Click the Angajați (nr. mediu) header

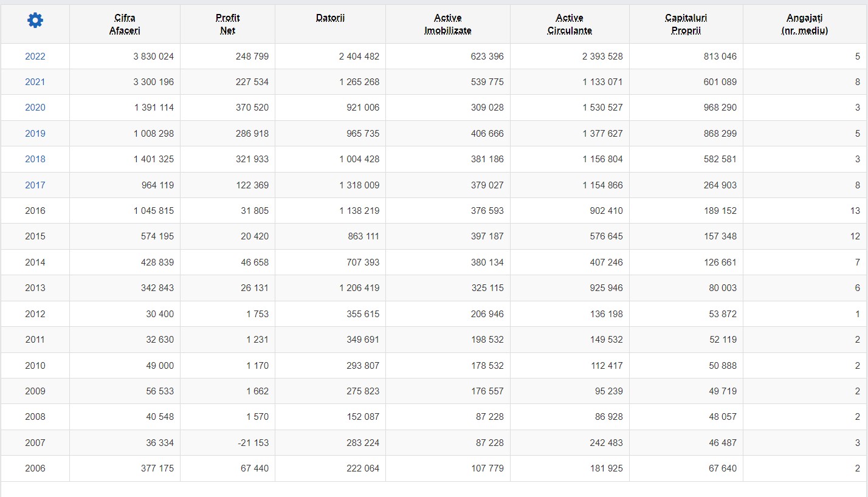(x=805, y=24)
